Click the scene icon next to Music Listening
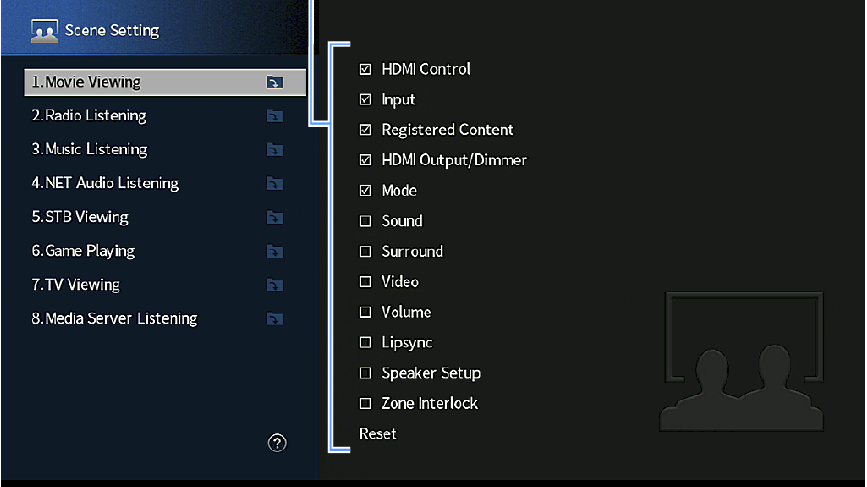This screenshot has height=487, width=867. click(x=275, y=150)
